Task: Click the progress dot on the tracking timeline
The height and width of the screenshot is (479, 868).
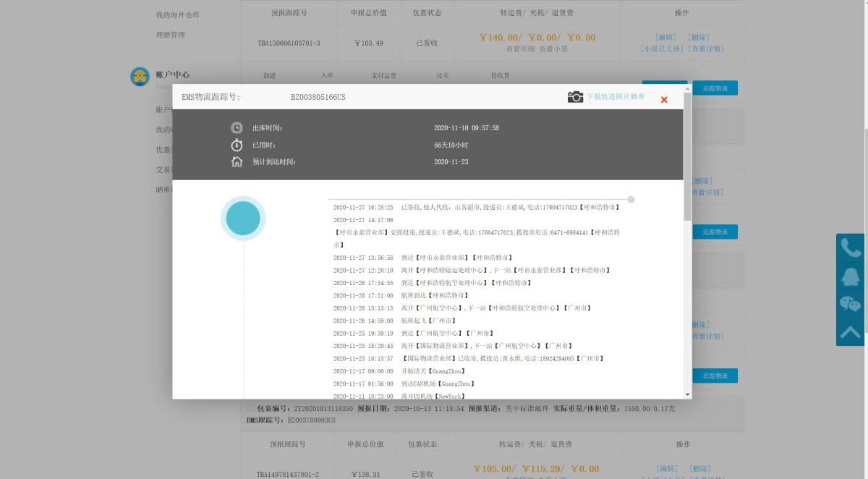Action: pos(630,199)
